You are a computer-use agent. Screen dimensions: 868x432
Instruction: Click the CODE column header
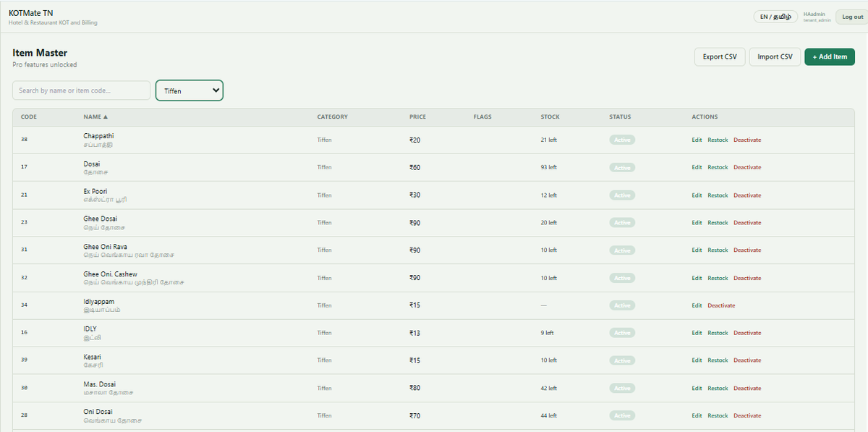point(29,117)
